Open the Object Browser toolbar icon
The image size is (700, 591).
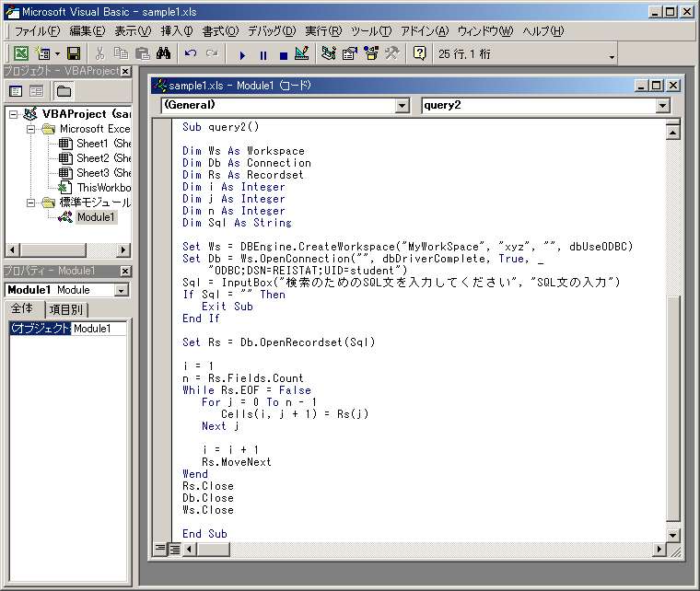click(371, 54)
